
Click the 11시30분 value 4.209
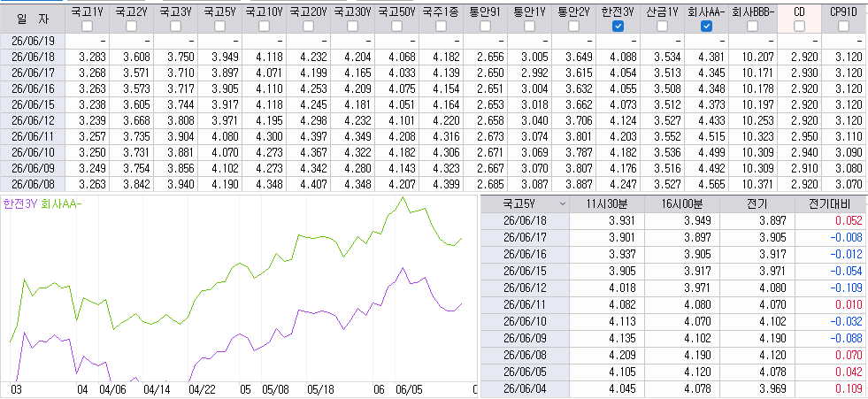point(623,356)
